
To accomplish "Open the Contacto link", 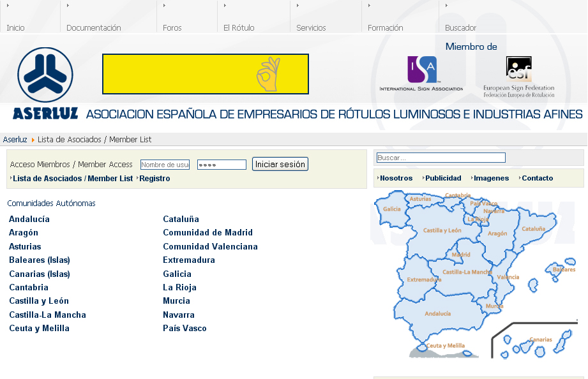I will point(538,178).
